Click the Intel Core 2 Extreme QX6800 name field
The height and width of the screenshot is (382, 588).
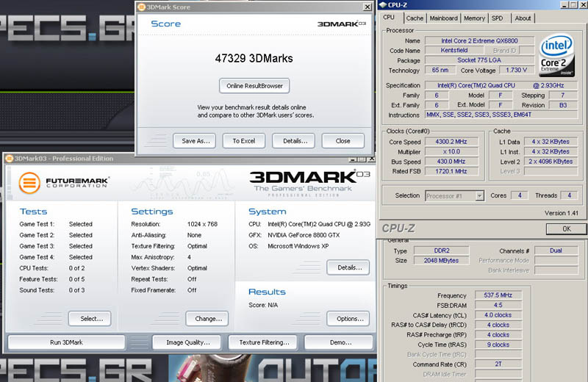pyautogui.click(x=479, y=40)
